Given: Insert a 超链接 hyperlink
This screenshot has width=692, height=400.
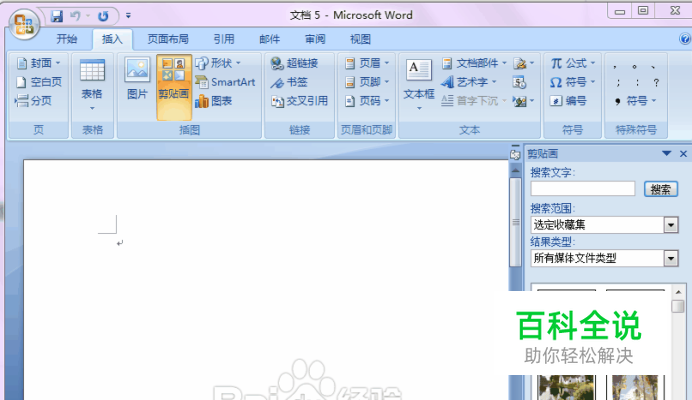Looking at the screenshot, I should (294, 63).
